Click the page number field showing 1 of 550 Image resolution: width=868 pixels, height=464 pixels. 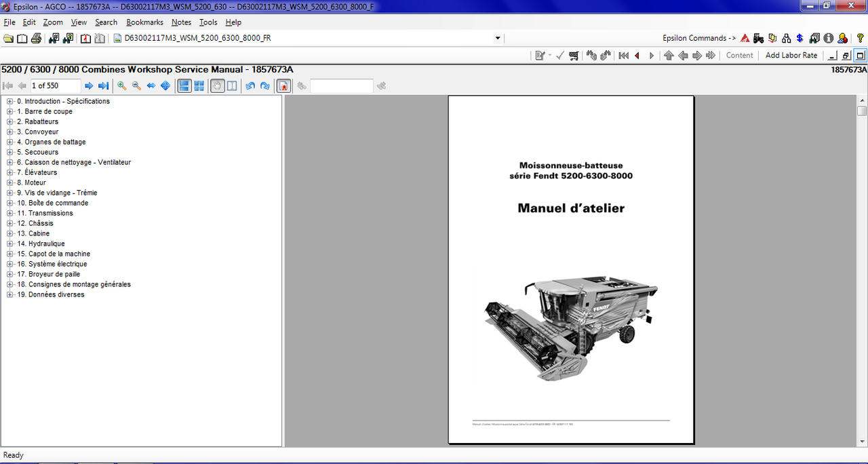56,85
